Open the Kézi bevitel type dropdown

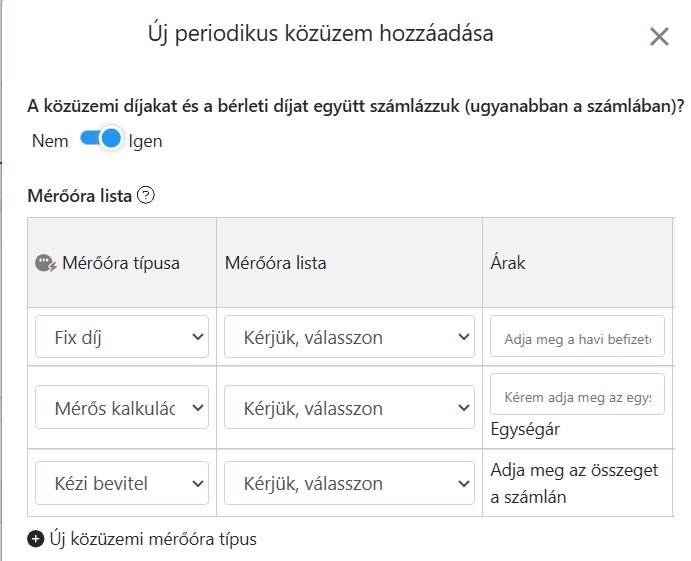click(x=122, y=483)
